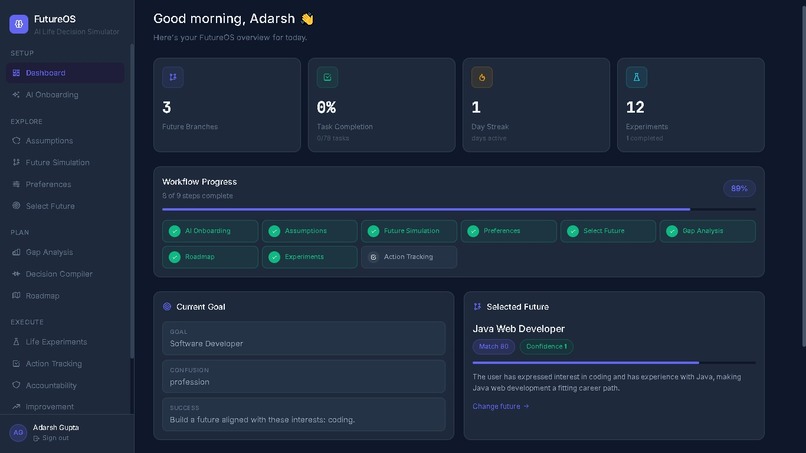Click the Selected Future match progress bar
Viewport: 806px width, 453px height.
[x=614, y=363]
